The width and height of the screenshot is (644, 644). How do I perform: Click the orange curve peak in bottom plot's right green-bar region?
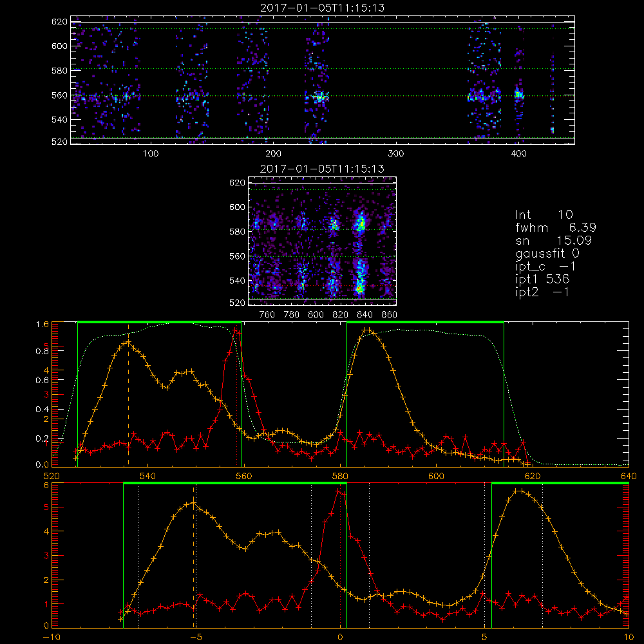coord(518,491)
